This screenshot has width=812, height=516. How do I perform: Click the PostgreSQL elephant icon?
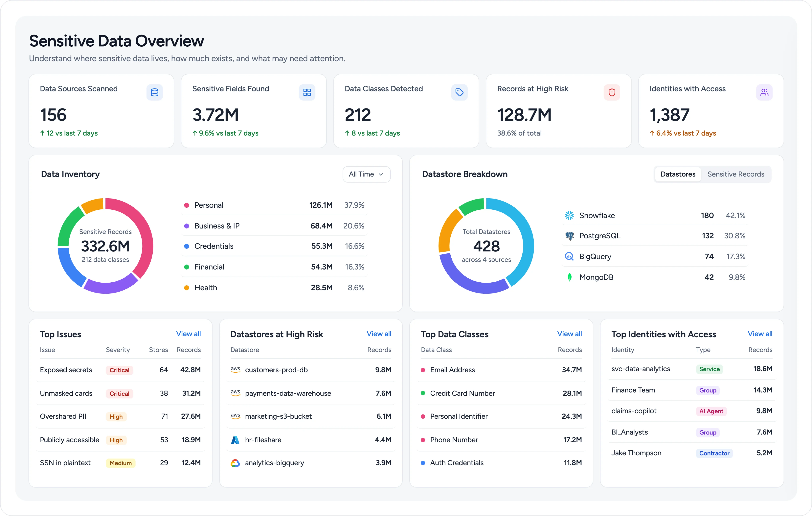(x=569, y=236)
